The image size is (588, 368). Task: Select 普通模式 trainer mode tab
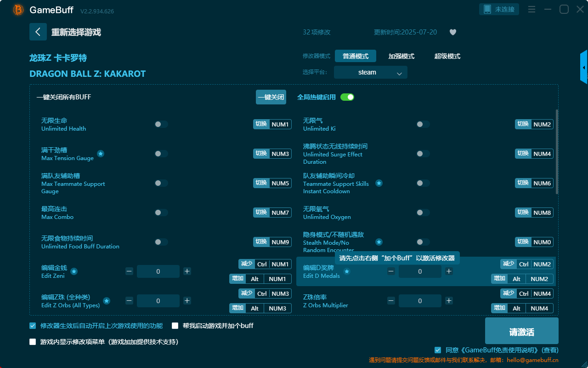[356, 56]
